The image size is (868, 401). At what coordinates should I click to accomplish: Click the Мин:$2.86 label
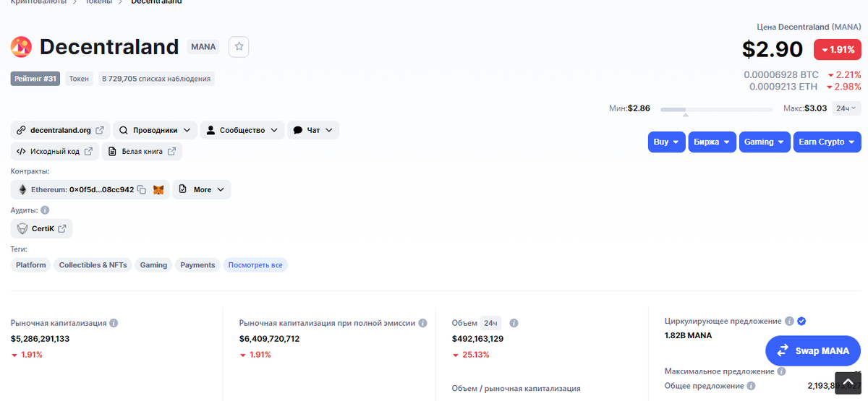point(629,108)
